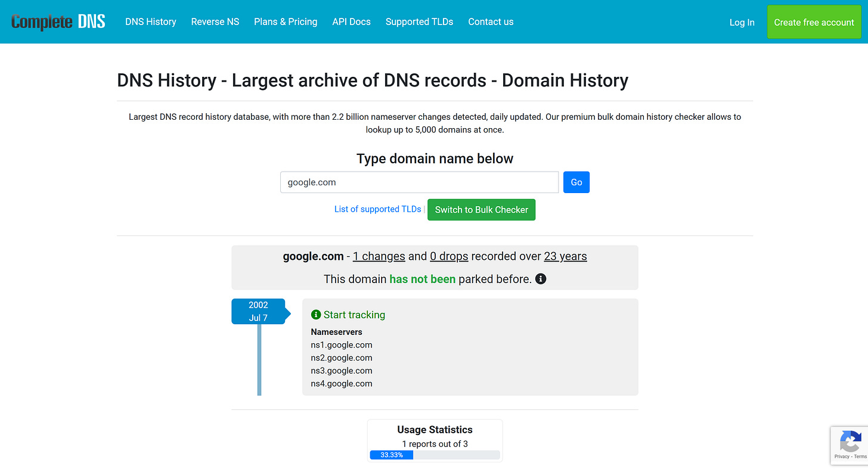Click Switch to Bulk Checker button
This screenshot has height=469, width=868.
pyautogui.click(x=482, y=210)
